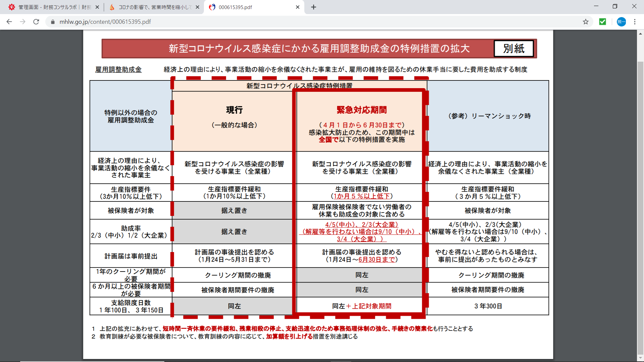Image resolution: width=644 pixels, height=362 pixels.
Task: Click red underlined 6月30日まで text
Action: tap(377, 259)
